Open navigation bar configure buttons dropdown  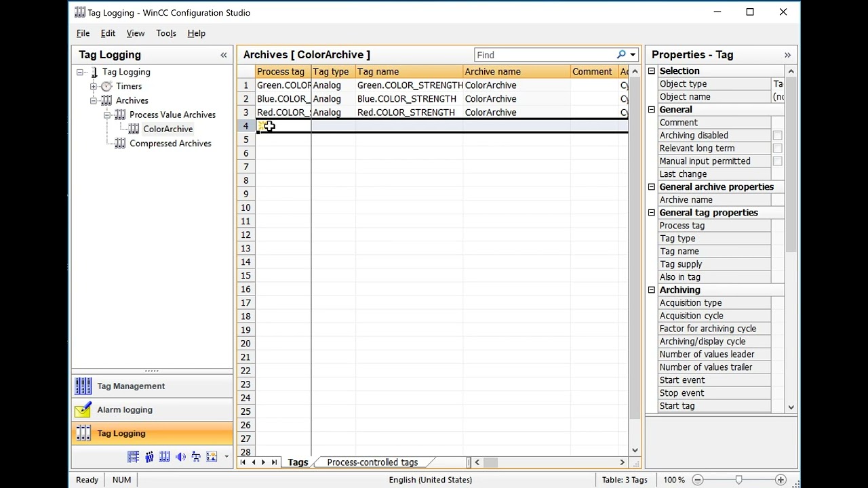tap(226, 457)
